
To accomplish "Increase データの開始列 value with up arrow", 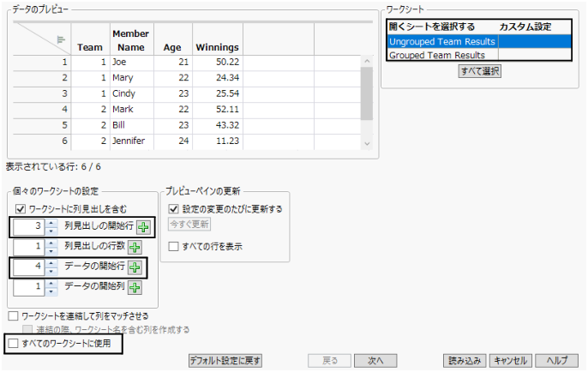I will pos(51,284).
